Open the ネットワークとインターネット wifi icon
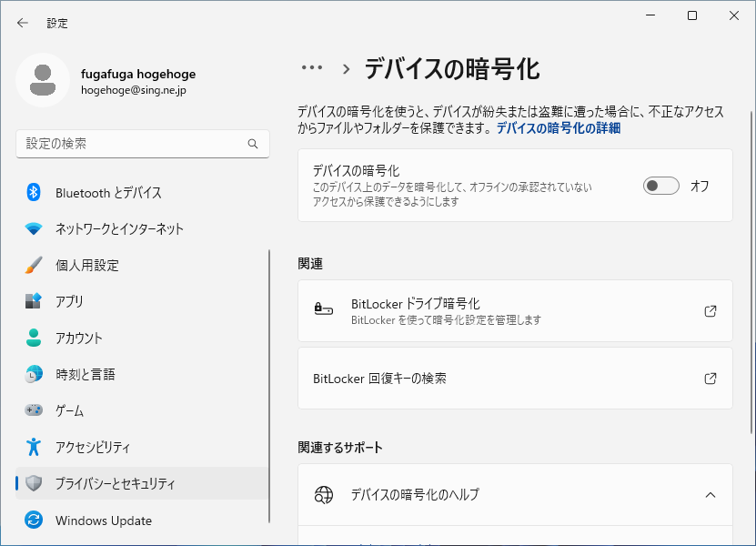 click(34, 228)
